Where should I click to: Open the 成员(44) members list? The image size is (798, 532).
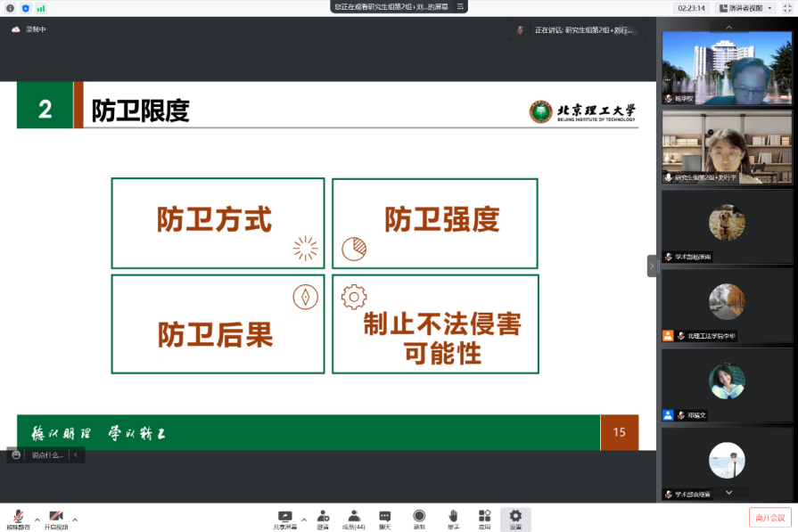[x=354, y=519]
